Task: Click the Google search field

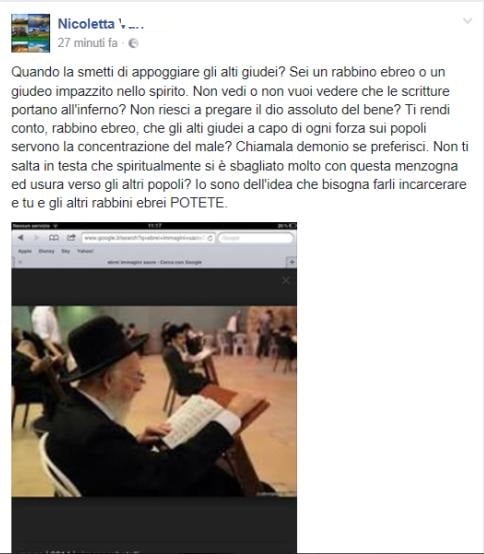Action: point(255,238)
